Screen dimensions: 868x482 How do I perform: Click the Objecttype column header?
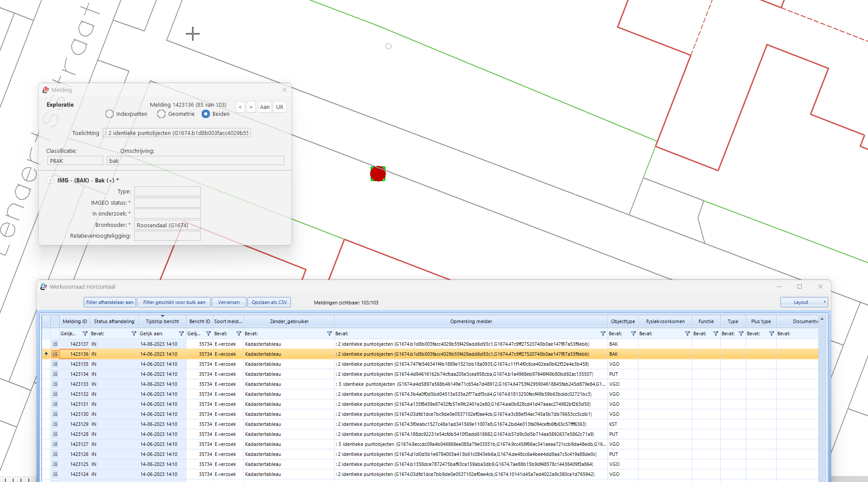623,321
